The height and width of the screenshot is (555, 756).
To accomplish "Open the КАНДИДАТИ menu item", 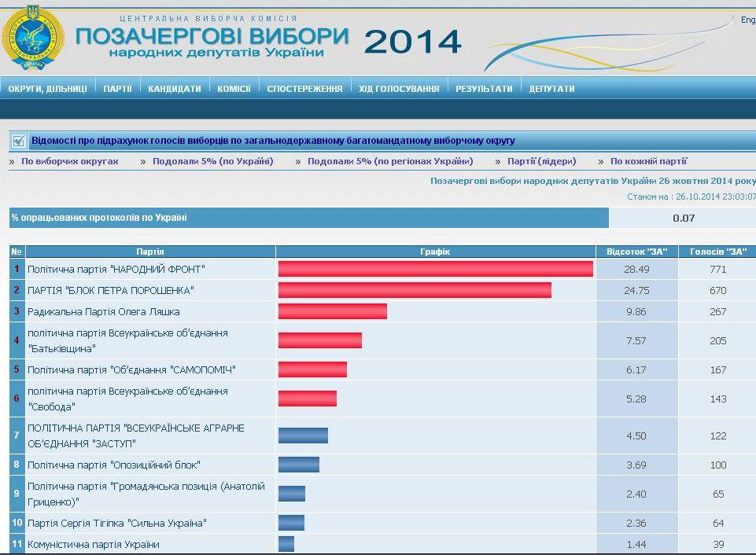I will point(175,89).
